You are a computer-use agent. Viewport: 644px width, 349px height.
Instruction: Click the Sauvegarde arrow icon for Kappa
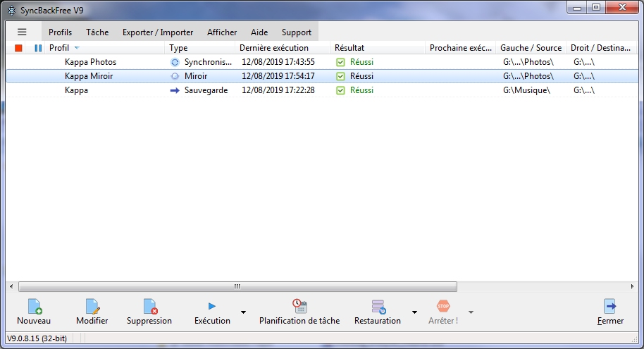click(175, 90)
